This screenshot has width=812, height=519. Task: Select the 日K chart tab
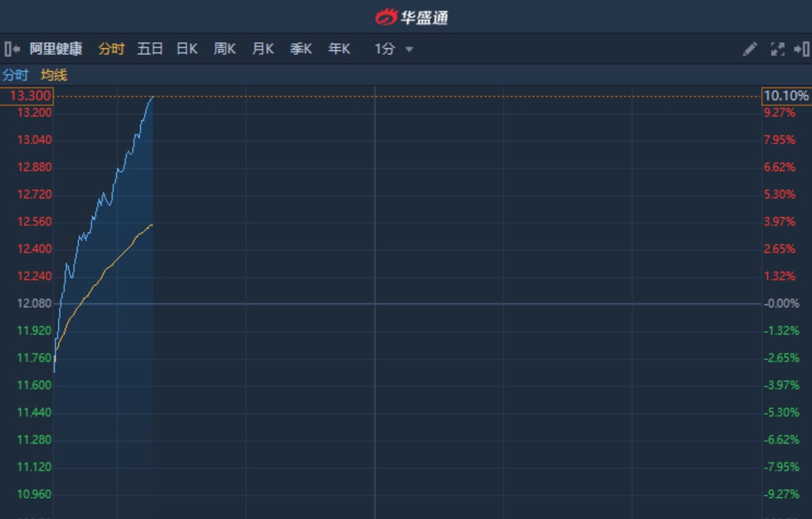coord(187,49)
